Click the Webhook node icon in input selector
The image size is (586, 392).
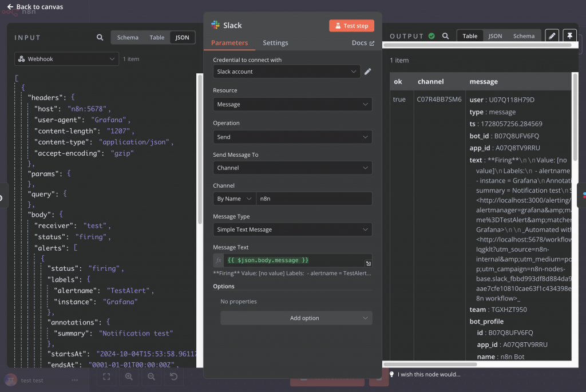point(22,59)
